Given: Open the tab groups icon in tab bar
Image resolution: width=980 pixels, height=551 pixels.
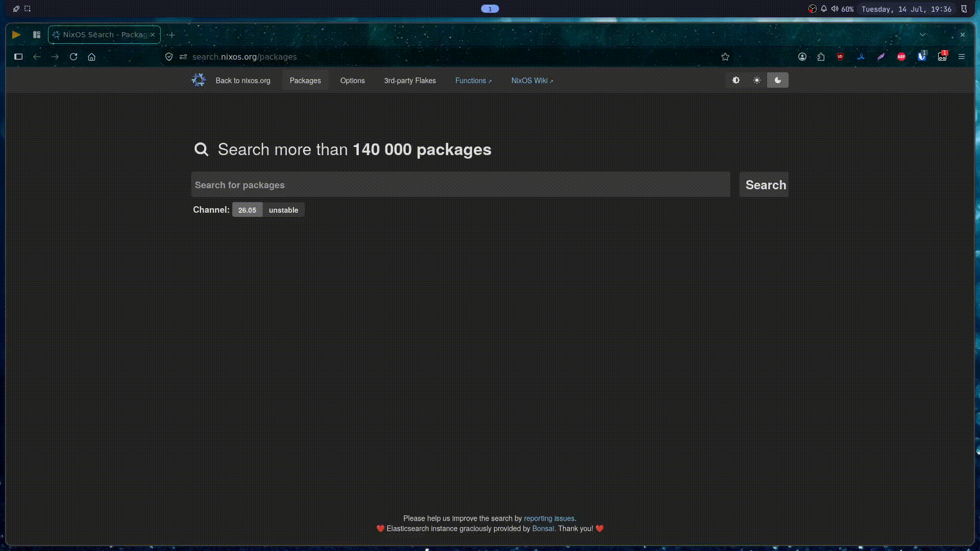Looking at the screenshot, I should point(37,35).
